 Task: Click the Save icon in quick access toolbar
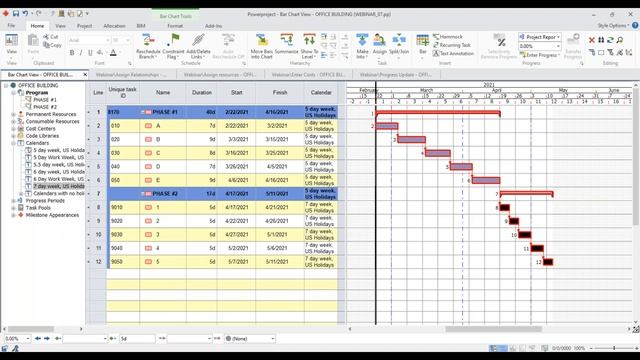tap(16, 13)
